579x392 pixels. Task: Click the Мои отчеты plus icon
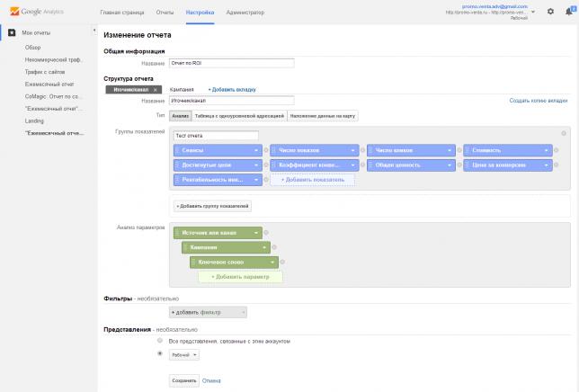tap(11, 33)
